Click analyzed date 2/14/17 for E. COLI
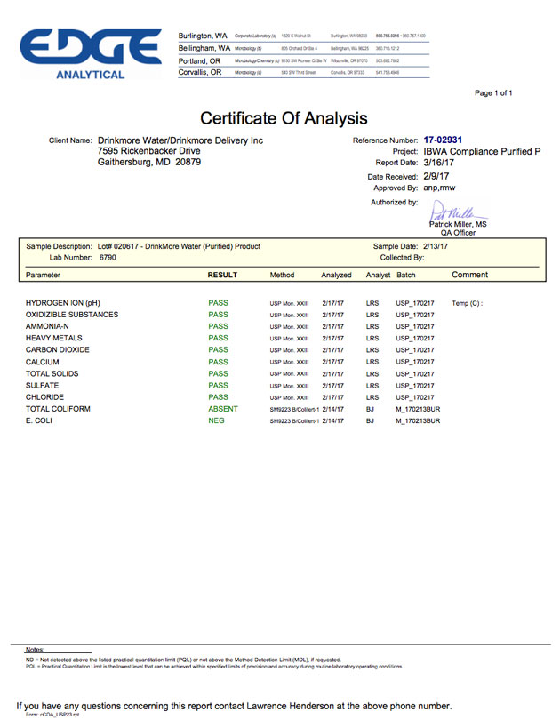 333,421
